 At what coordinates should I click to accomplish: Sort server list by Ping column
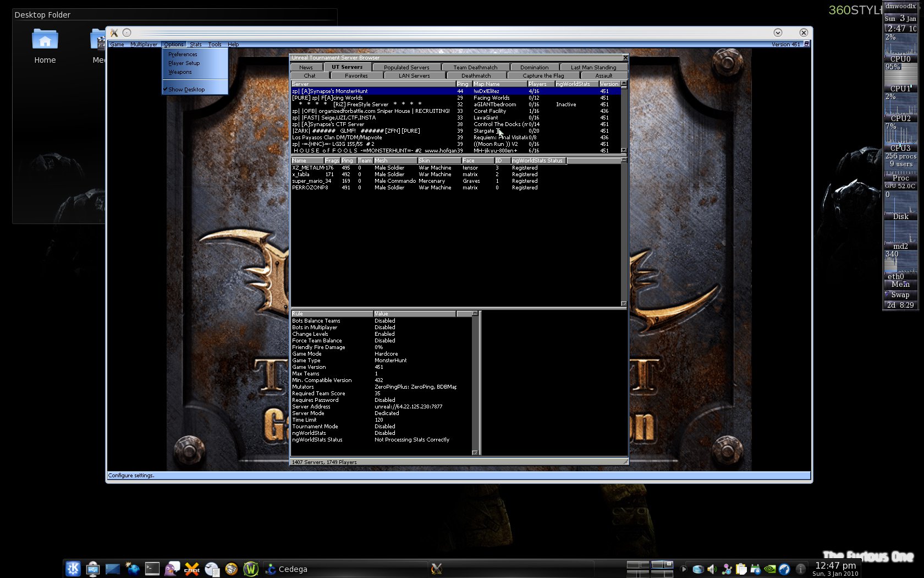pos(463,84)
